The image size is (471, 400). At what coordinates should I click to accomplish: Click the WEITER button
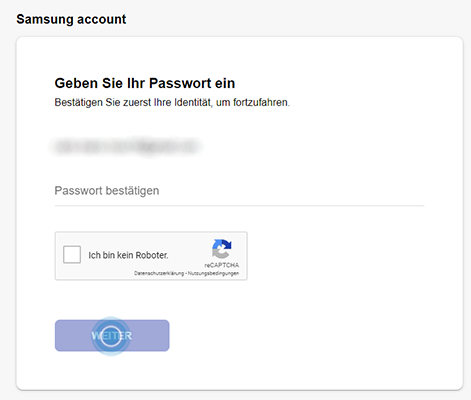(112, 335)
